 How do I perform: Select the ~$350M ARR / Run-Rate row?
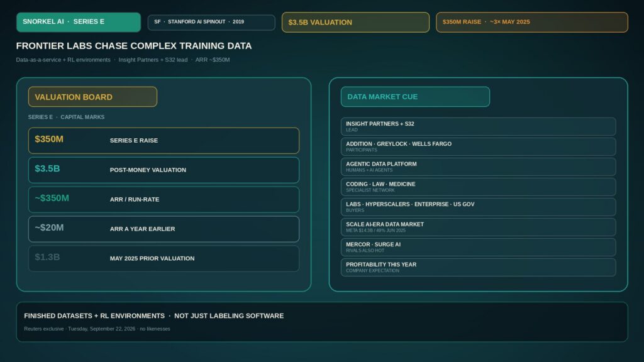(164, 199)
